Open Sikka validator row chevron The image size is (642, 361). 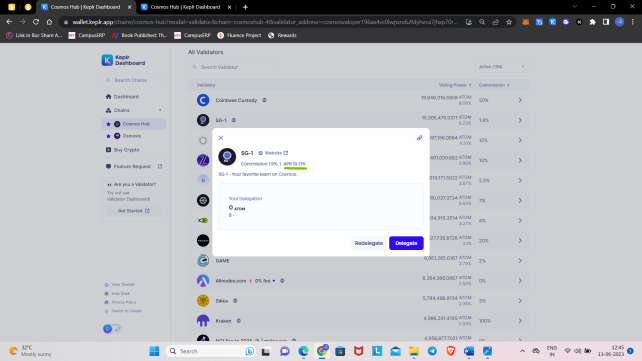click(520, 301)
